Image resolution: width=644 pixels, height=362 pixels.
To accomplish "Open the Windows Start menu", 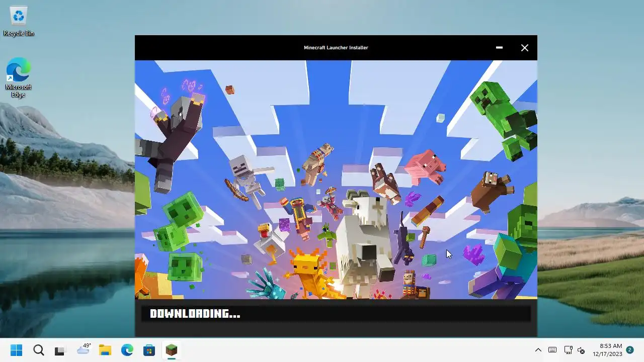I will [x=17, y=350].
